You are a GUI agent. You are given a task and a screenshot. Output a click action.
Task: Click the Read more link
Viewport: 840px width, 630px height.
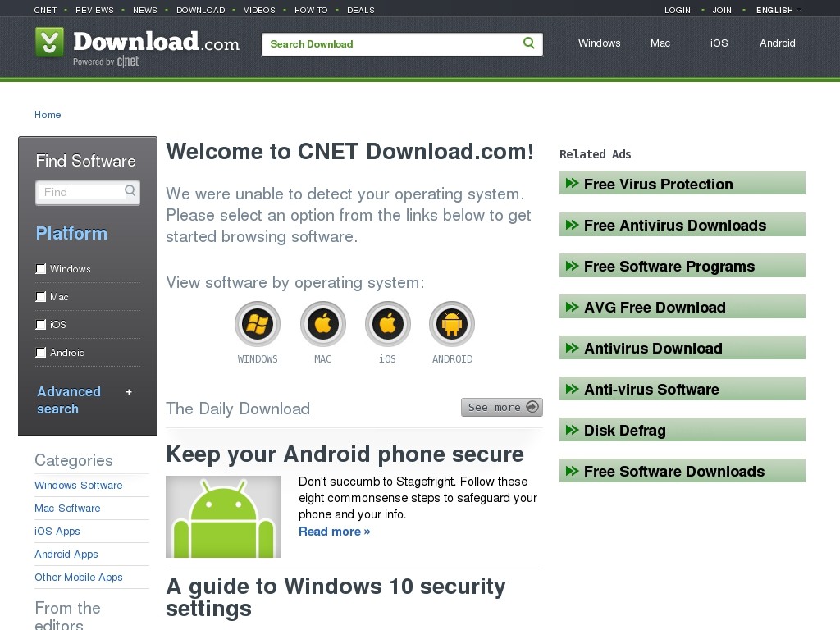[x=335, y=532]
